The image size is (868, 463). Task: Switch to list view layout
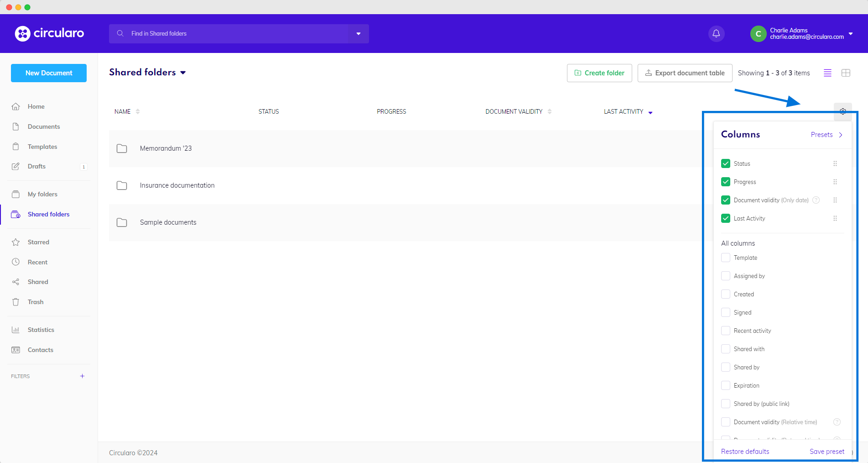[x=827, y=73]
